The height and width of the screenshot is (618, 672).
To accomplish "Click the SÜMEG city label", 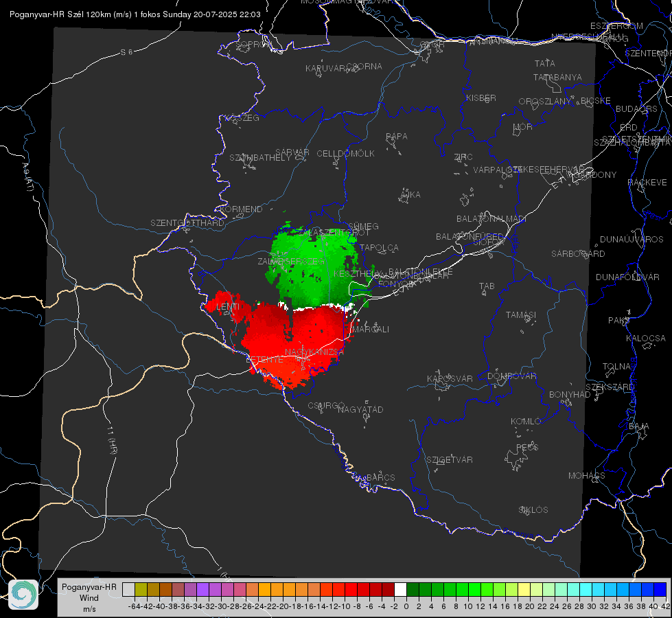I will [363, 227].
